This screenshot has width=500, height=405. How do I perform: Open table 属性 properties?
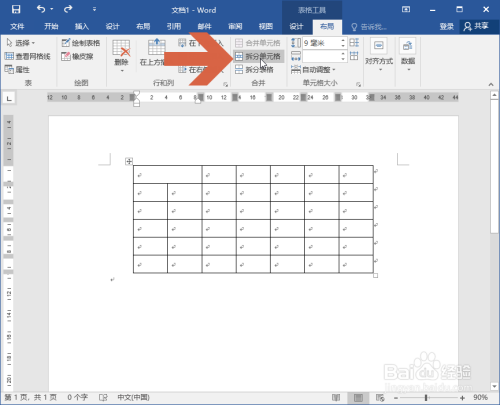17,70
